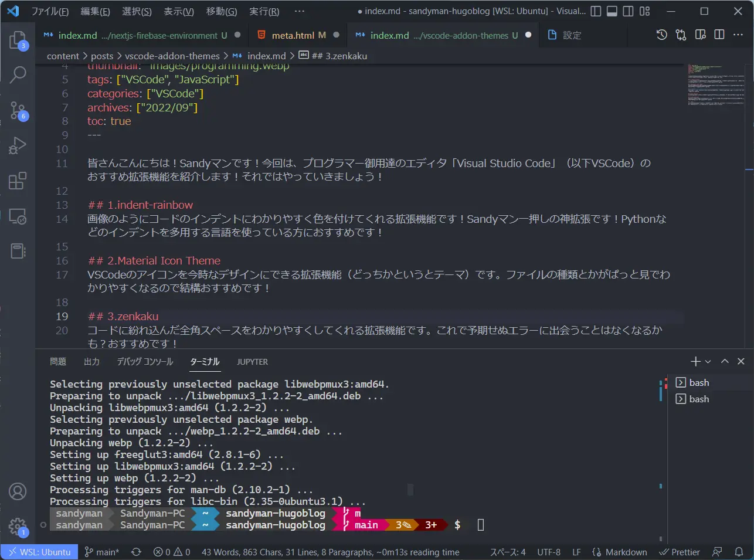Toggle the secondary side bar visibility
This screenshot has width=754, height=560.
(x=628, y=11)
